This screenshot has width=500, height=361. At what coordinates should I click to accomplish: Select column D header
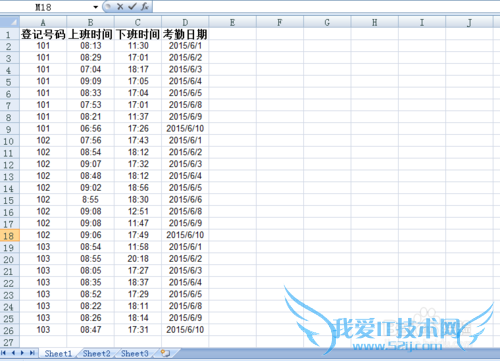point(185,22)
